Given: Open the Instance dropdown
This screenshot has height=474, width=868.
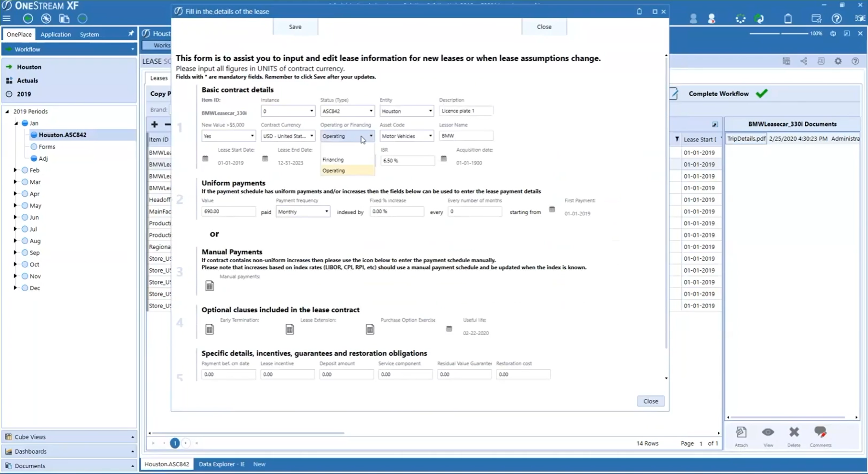Looking at the screenshot, I should 288,111.
